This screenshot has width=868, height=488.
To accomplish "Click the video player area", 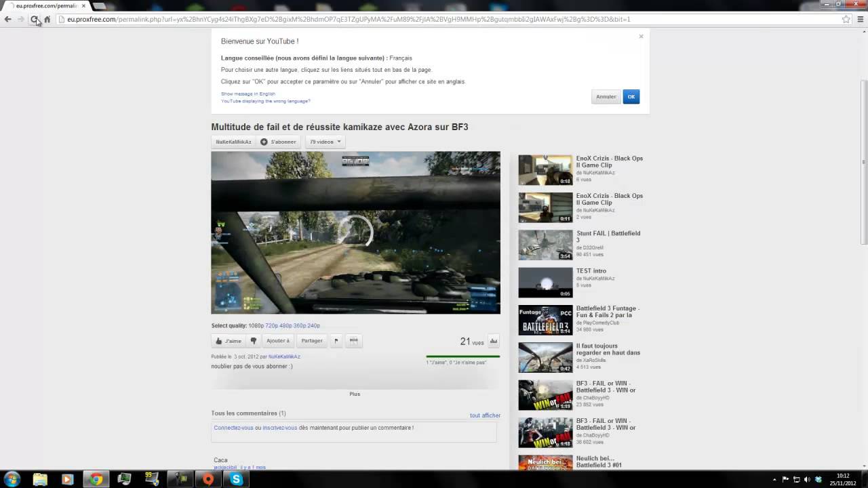I will click(x=355, y=232).
